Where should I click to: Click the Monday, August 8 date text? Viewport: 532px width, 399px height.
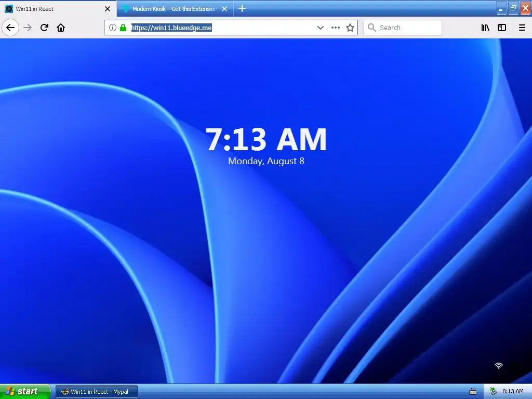point(266,161)
